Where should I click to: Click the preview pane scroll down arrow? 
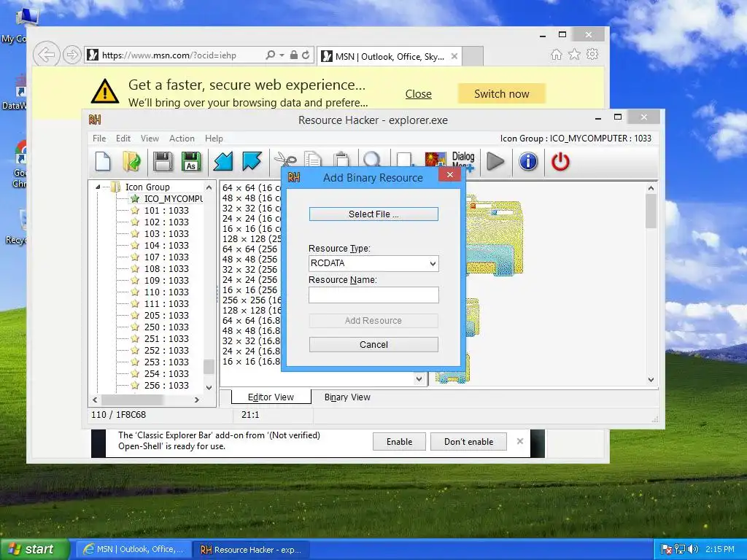[x=651, y=379]
